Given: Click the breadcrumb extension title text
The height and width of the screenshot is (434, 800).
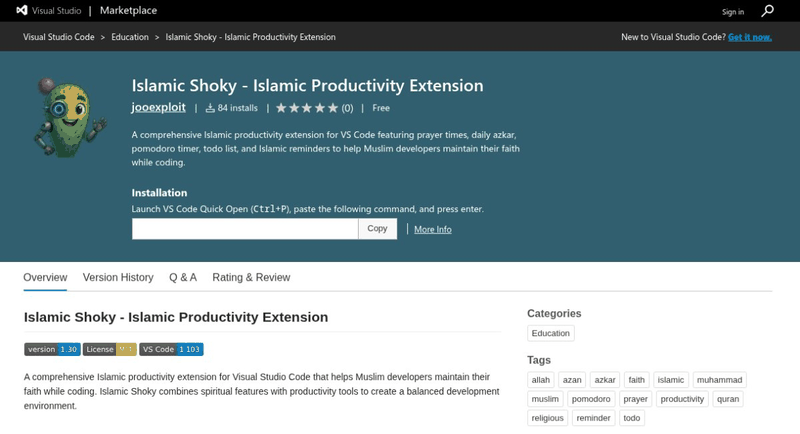Looking at the screenshot, I should click(251, 37).
